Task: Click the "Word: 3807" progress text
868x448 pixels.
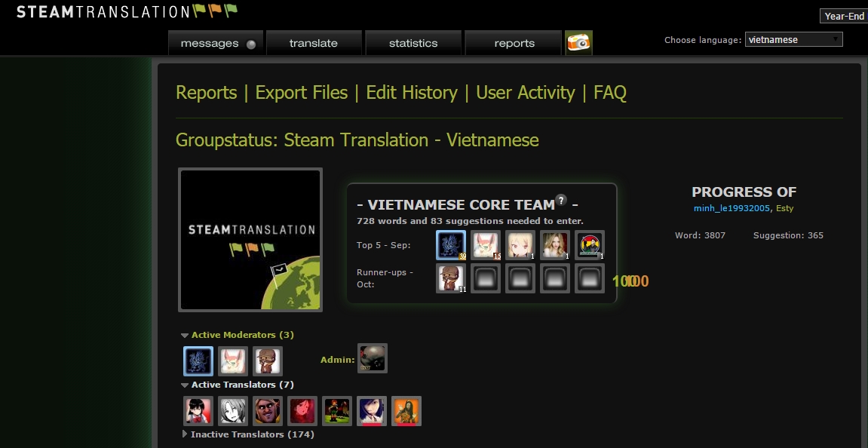Action: click(701, 235)
